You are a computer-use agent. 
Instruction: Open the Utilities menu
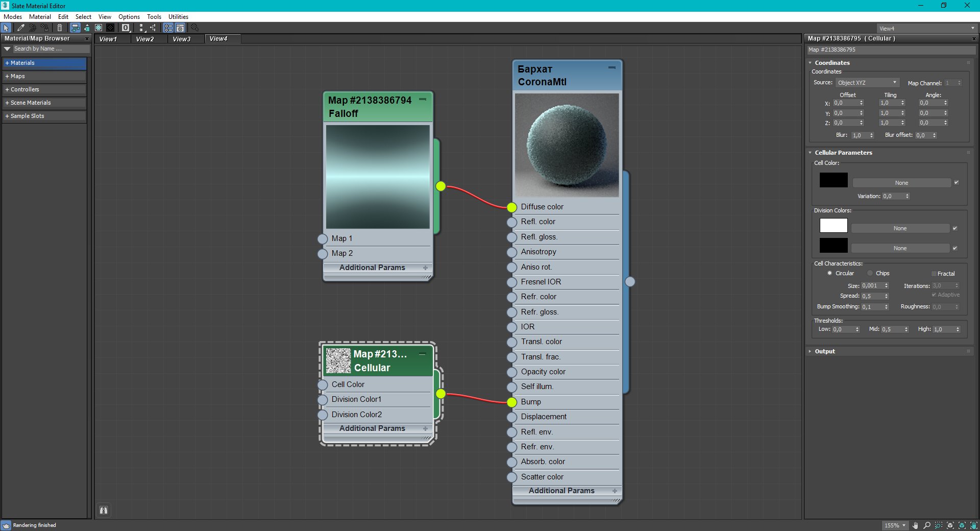pos(178,17)
